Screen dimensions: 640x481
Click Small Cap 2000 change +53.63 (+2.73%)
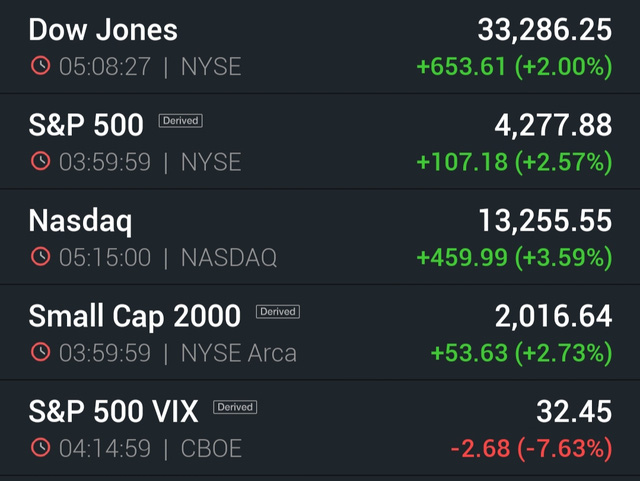(x=522, y=353)
